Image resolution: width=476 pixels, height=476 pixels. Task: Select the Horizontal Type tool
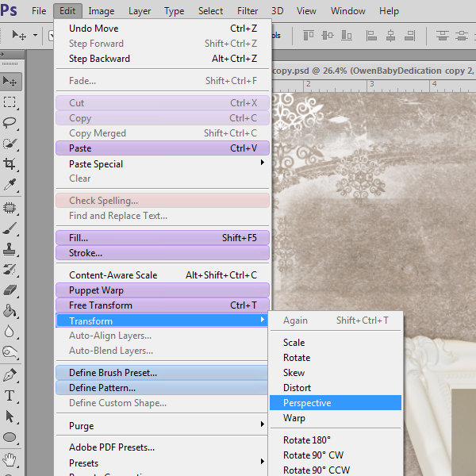[x=10, y=396]
